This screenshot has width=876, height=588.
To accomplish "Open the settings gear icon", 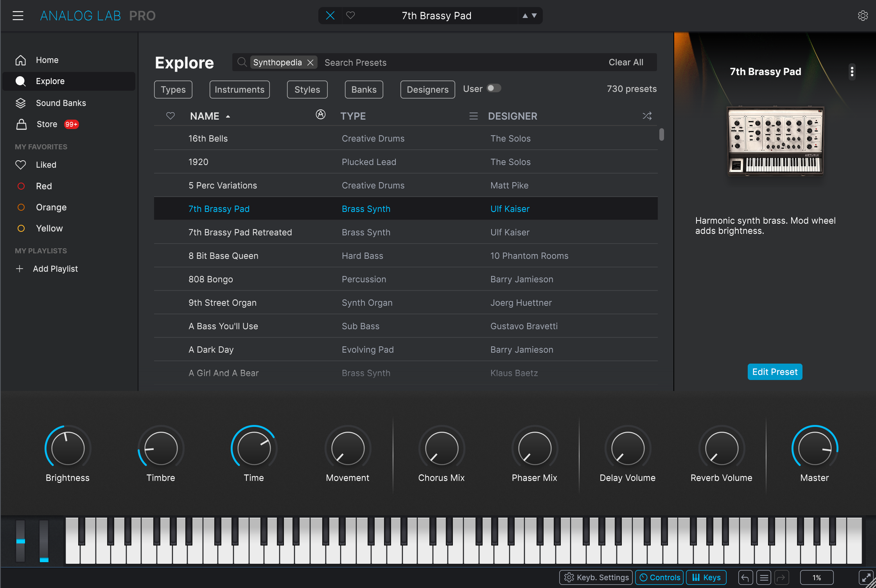I will 863,16.
